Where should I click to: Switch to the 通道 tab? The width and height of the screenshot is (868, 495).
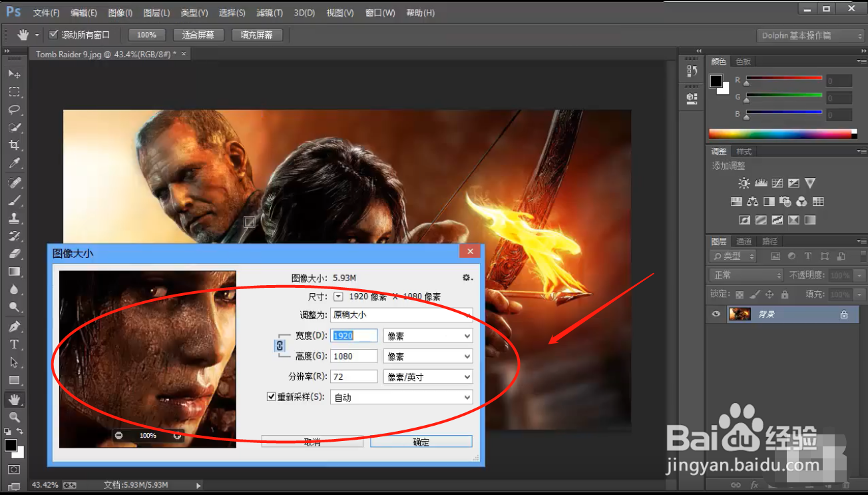744,241
